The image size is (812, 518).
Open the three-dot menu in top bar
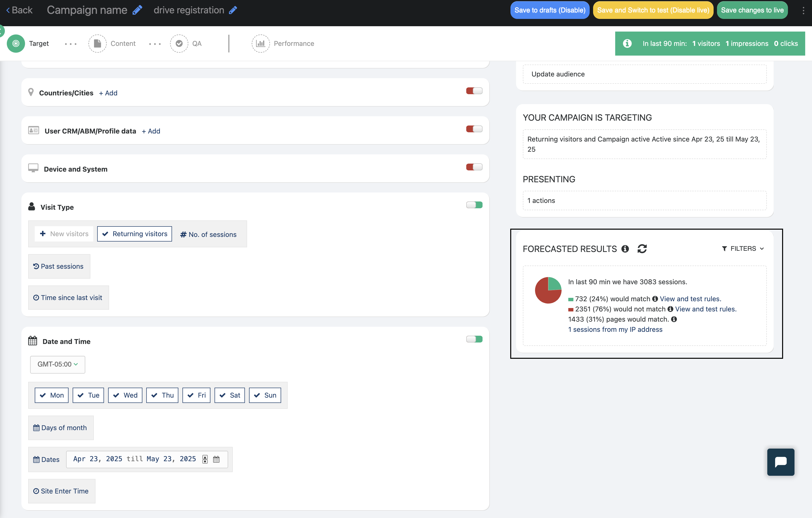pos(803,10)
